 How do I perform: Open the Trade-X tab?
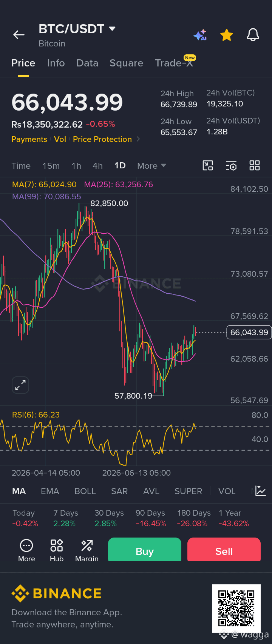pyautogui.click(x=174, y=63)
